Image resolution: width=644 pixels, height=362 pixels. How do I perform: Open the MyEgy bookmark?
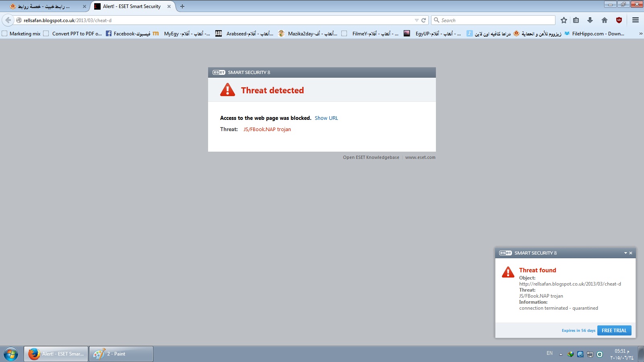coord(182,34)
